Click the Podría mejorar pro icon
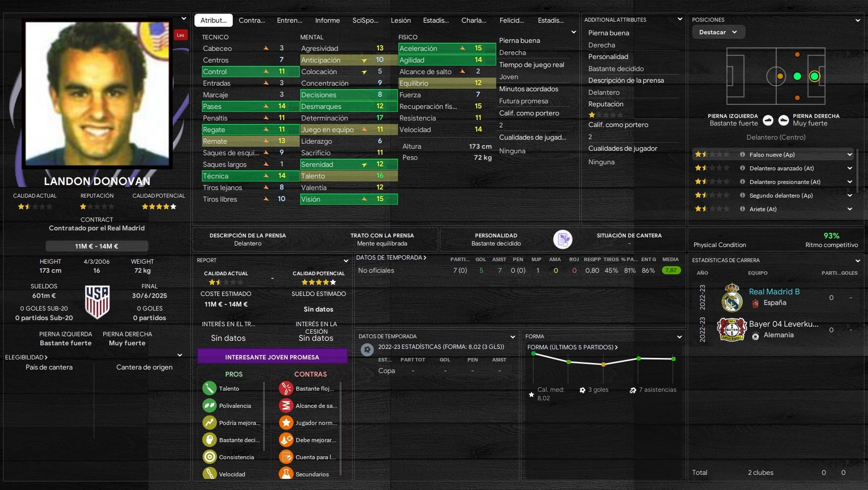The height and width of the screenshot is (490, 868). click(x=209, y=423)
